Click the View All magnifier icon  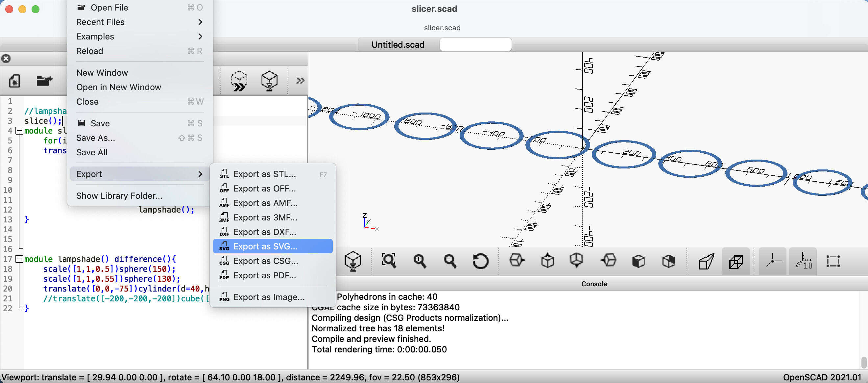click(x=389, y=261)
